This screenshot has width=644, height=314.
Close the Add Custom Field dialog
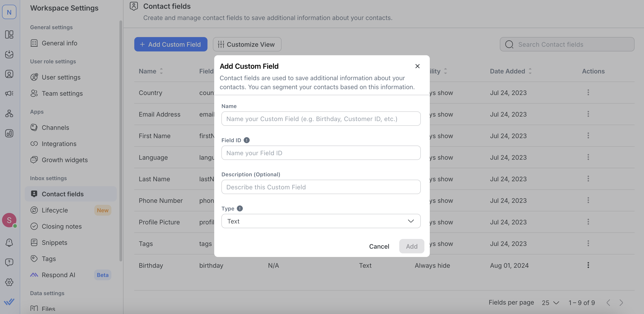coord(417,66)
